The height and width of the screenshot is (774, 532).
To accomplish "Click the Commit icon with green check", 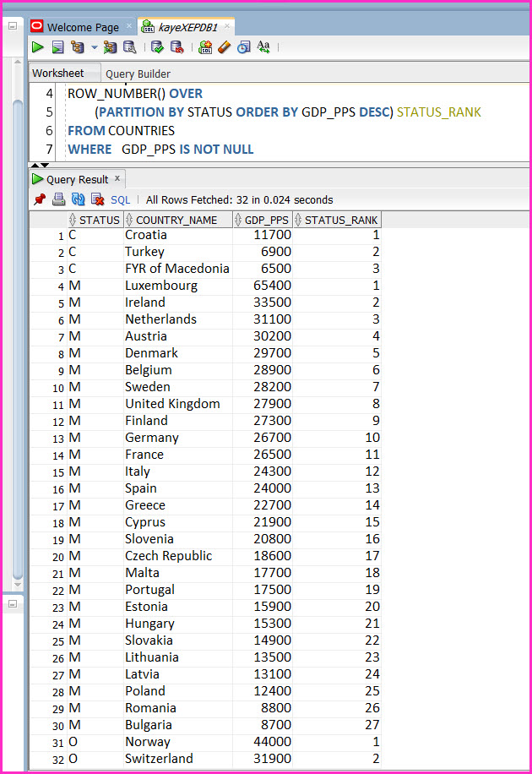I will point(157,46).
